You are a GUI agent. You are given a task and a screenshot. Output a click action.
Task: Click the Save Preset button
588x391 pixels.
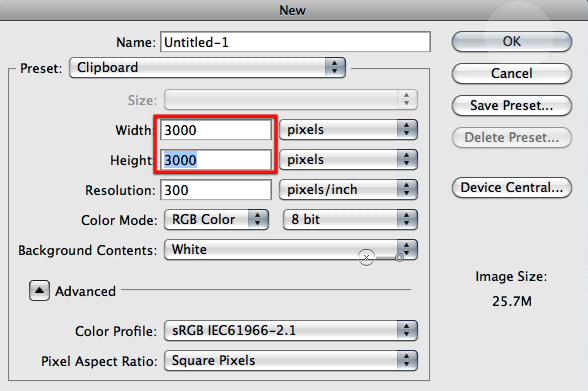[x=512, y=106]
